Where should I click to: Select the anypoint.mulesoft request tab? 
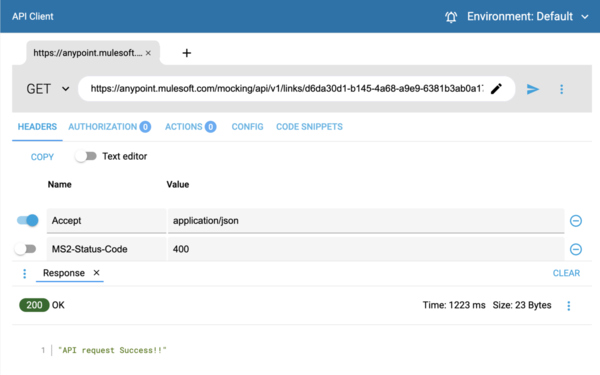(x=87, y=53)
